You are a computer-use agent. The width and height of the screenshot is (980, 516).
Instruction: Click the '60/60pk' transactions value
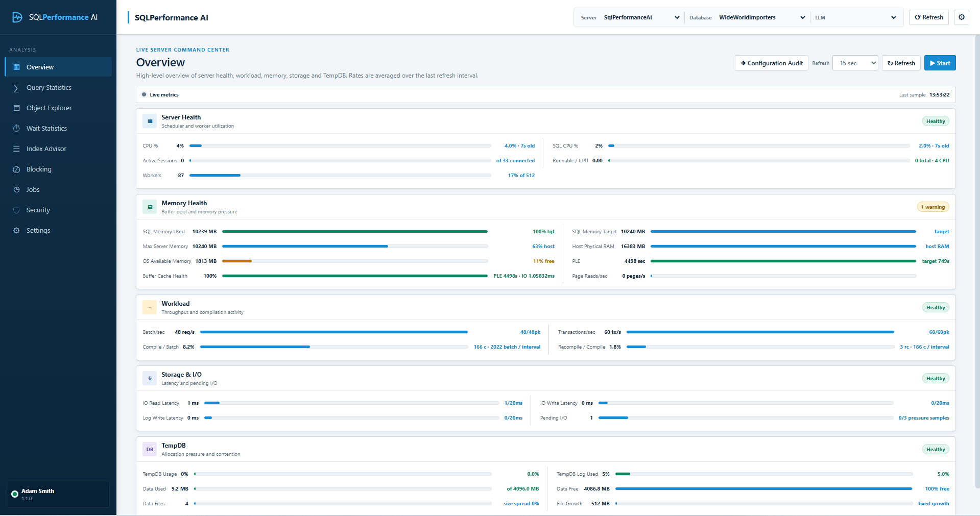(939, 332)
